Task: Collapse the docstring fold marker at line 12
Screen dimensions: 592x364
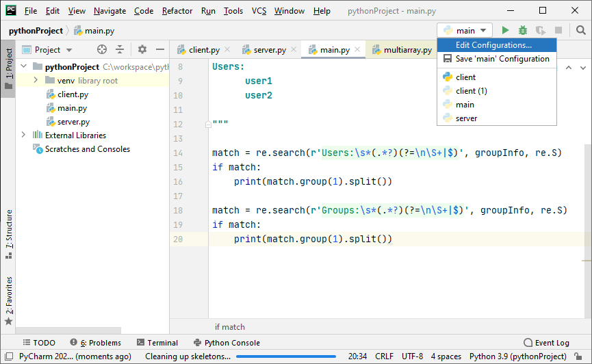Action: [208, 125]
